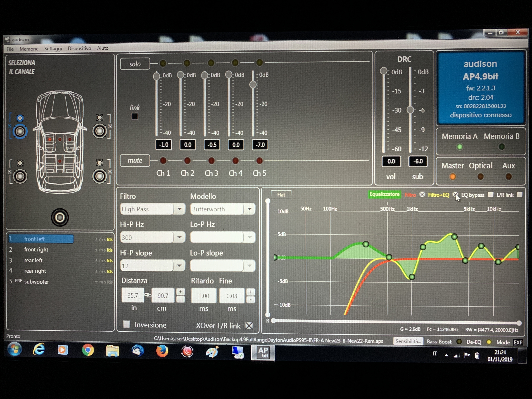This screenshot has width=532, height=399.
Task: Click the Distanza cm input field
Action: (x=163, y=296)
